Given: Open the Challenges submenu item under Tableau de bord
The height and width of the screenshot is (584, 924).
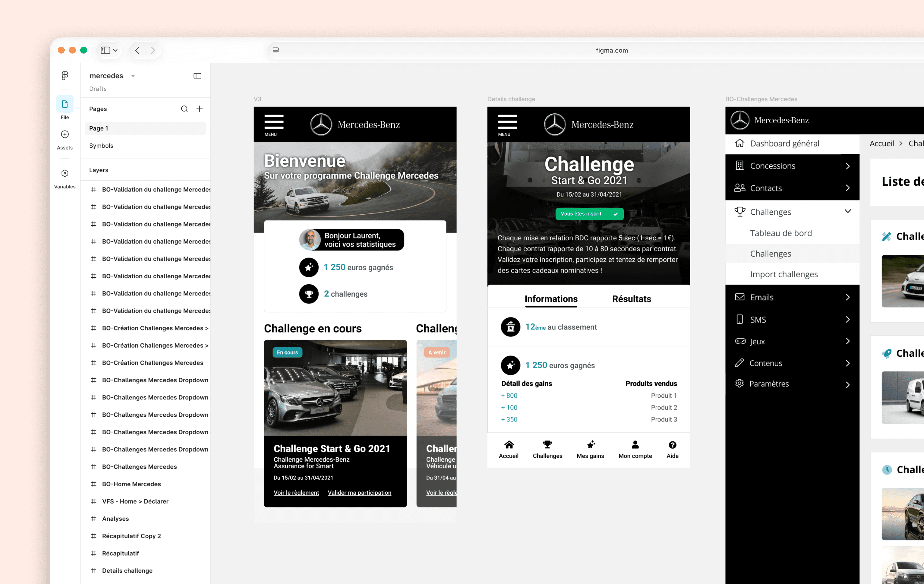Looking at the screenshot, I should pos(792,254).
